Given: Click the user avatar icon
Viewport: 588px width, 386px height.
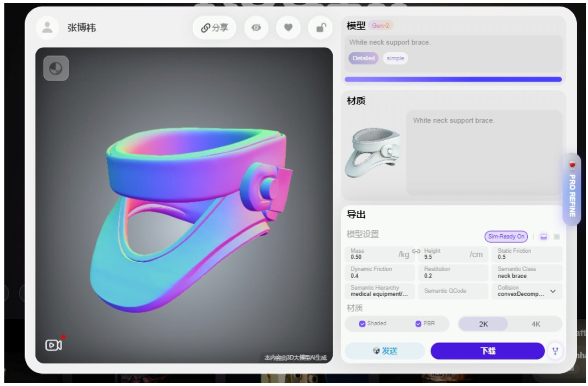Looking at the screenshot, I should coord(47,27).
